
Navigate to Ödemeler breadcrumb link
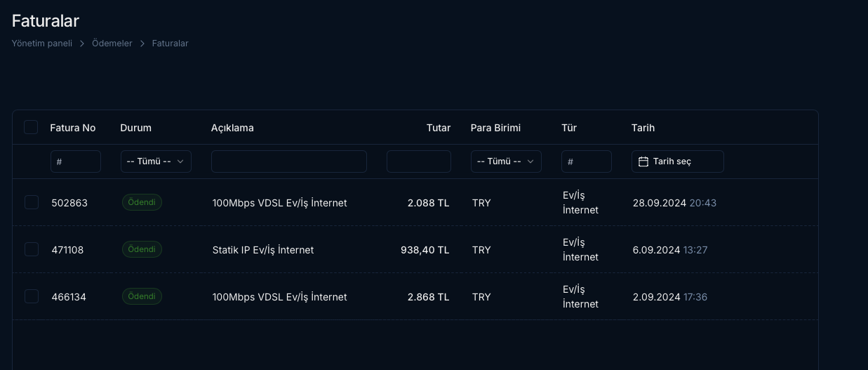112,44
